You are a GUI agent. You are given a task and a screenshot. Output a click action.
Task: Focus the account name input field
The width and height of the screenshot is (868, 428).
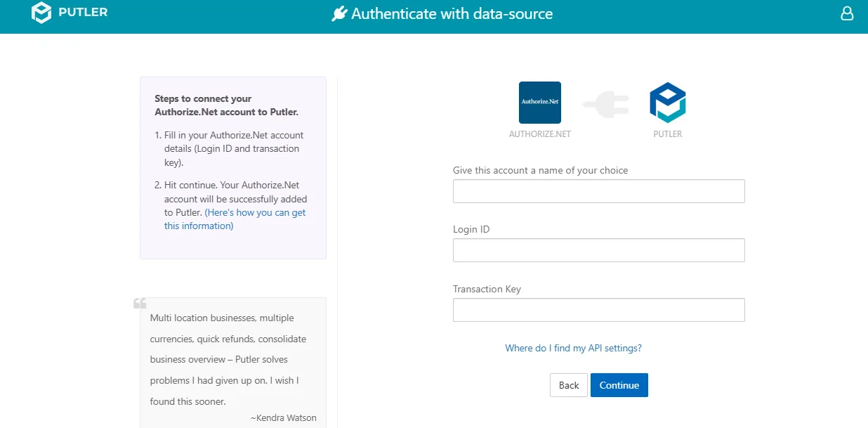pyautogui.click(x=598, y=191)
